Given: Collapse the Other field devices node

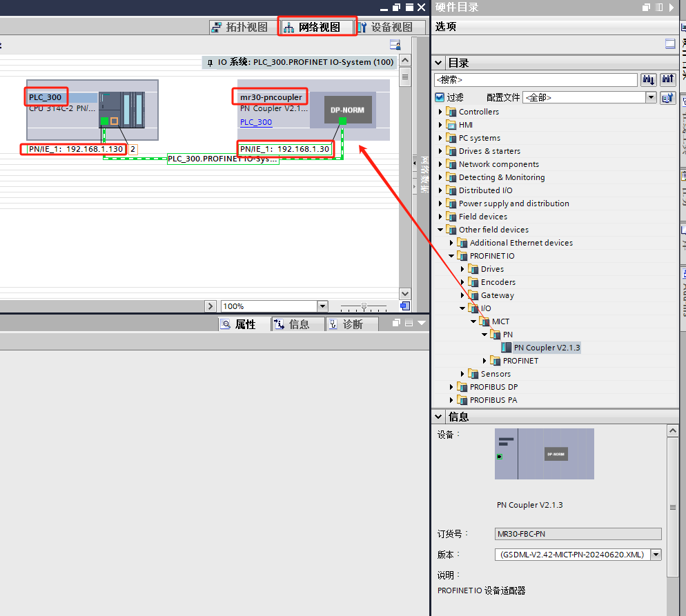Looking at the screenshot, I should pyautogui.click(x=440, y=230).
